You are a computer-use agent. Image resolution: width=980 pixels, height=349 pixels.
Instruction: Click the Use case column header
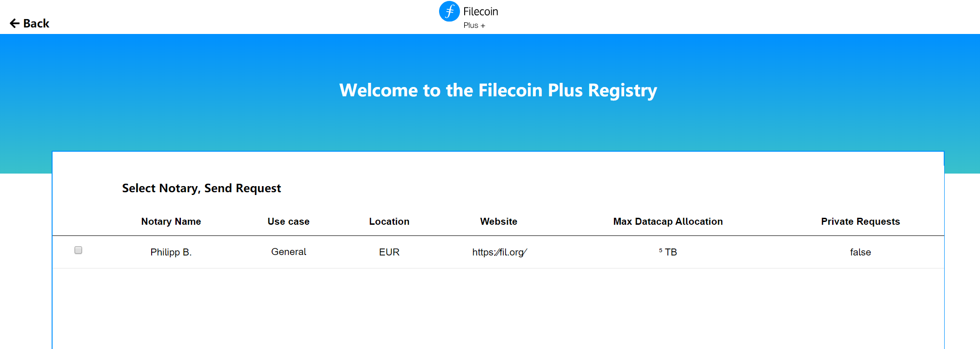(288, 221)
